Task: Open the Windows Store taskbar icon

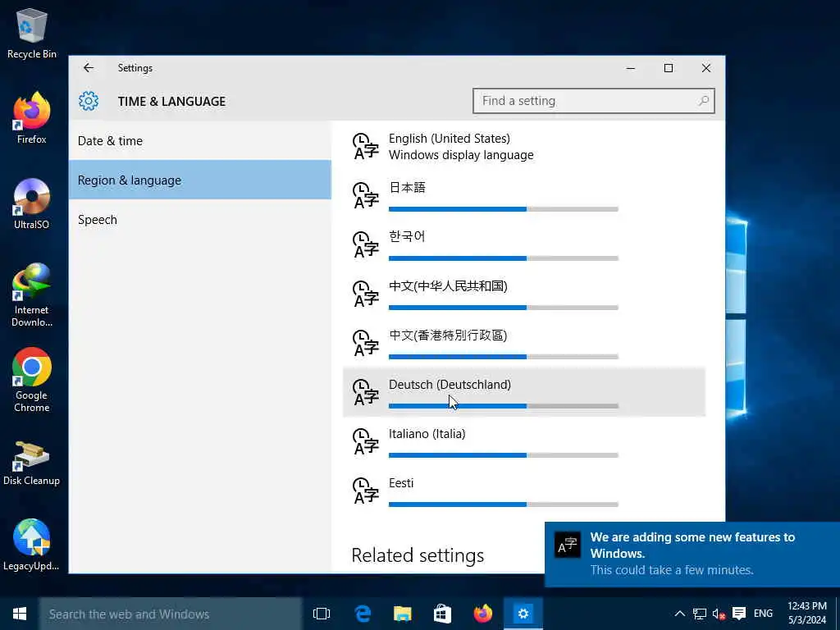Action: point(442,614)
